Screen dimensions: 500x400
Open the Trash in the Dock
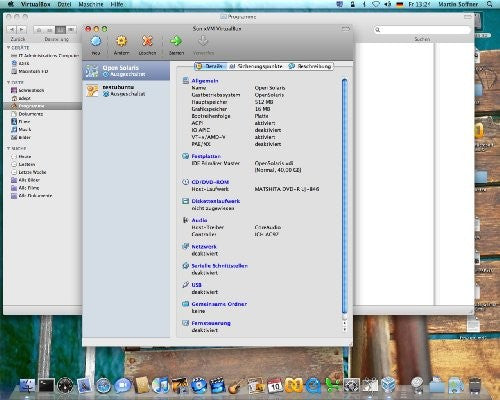(475, 385)
